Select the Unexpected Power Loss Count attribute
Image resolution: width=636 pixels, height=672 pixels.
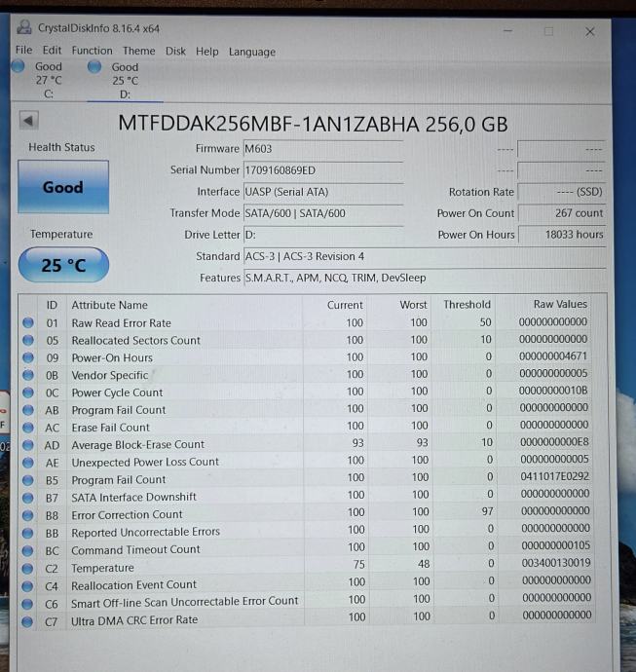pos(307,462)
